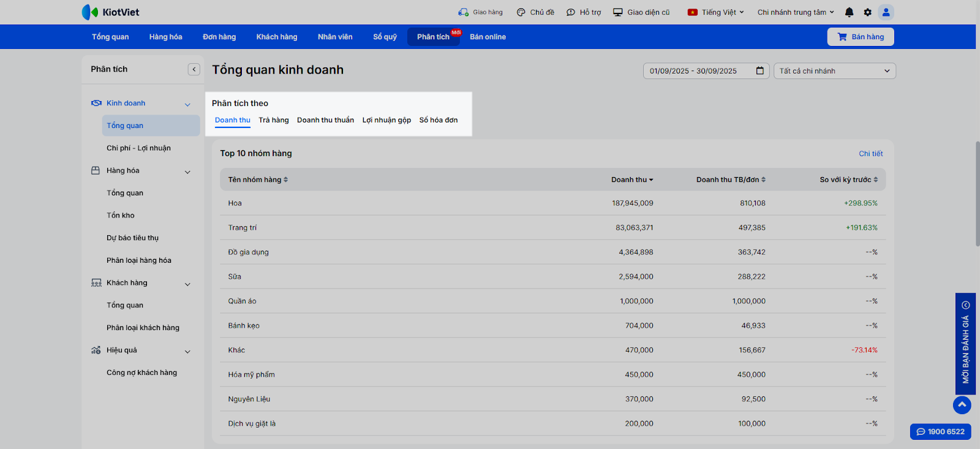This screenshot has height=449, width=980.
Task: Click the KiotViet logo
Action: [x=110, y=12]
